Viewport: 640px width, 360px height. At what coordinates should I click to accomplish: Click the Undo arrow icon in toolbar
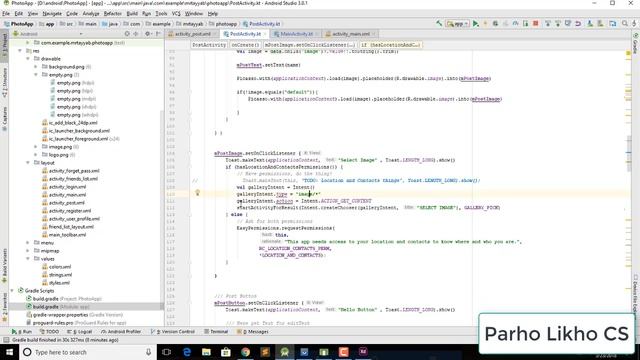[578, 24]
